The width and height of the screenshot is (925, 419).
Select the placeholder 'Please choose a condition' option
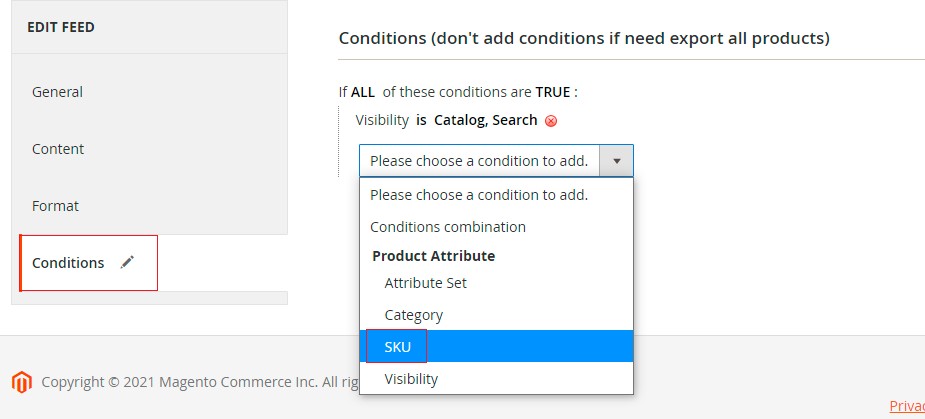pos(478,195)
